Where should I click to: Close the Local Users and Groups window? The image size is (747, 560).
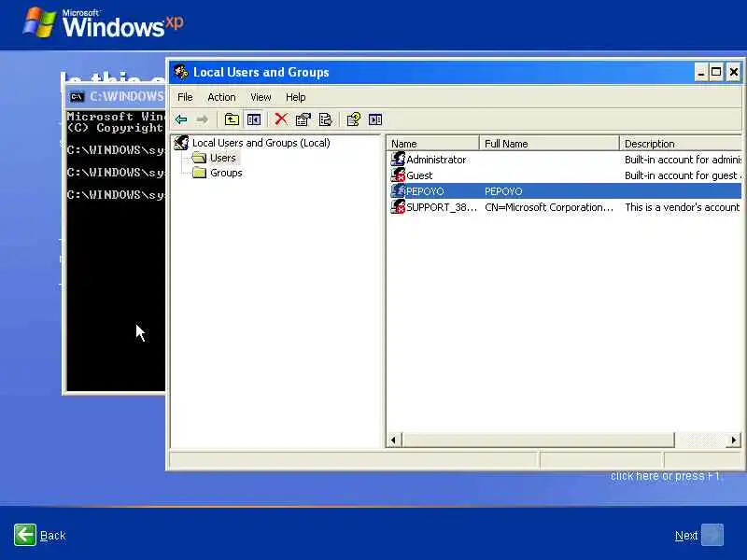click(x=734, y=73)
